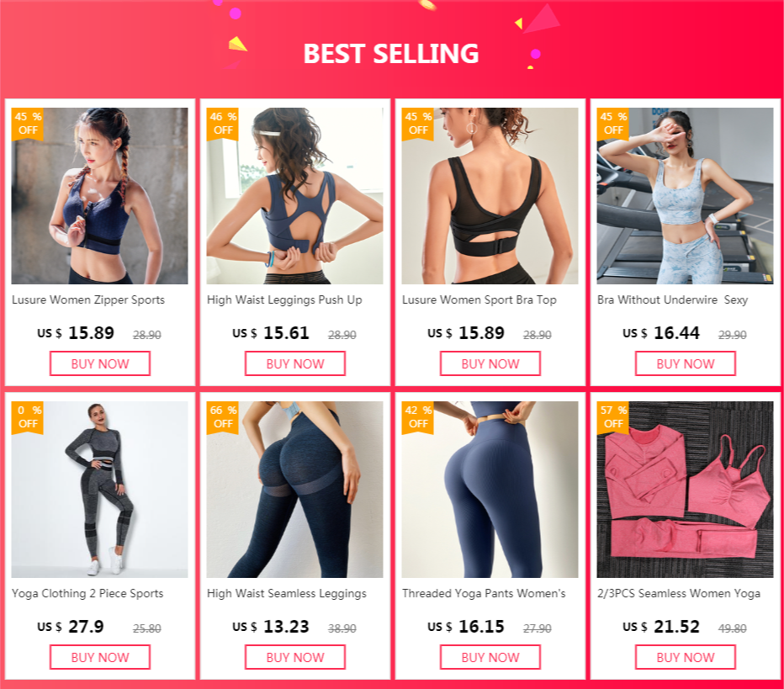Click the 57% OFF badge on the pink yoga set
Viewport: 784px width, 689px height.
tap(613, 417)
